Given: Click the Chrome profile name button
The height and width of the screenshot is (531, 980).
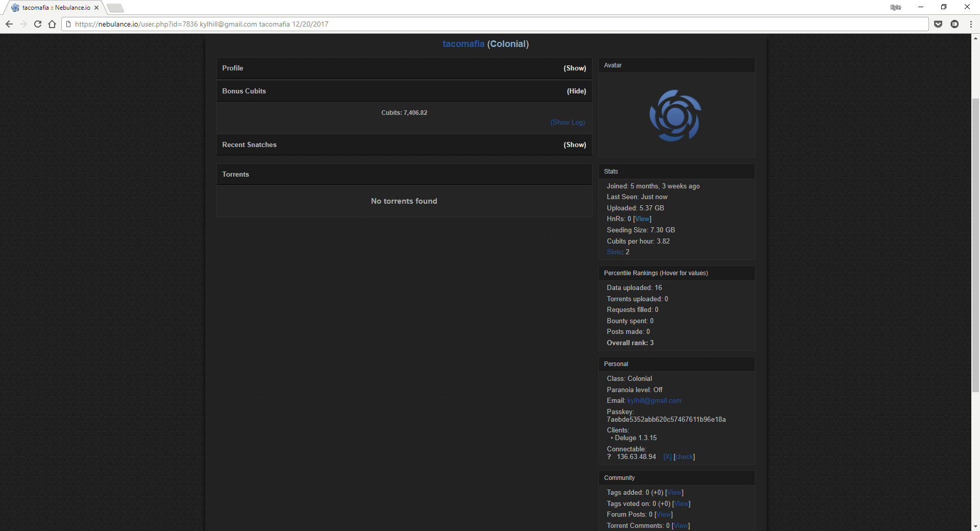Looking at the screenshot, I should 896,7.
